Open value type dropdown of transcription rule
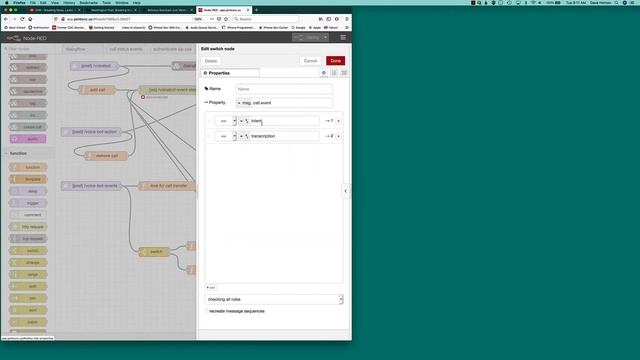Image resolution: width=640 pixels, height=360 pixels. coord(244,136)
